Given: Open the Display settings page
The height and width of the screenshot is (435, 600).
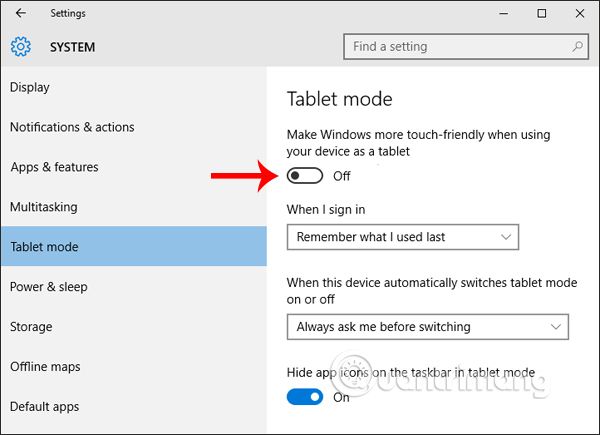Looking at the screenshot, I should coord(134,87).
